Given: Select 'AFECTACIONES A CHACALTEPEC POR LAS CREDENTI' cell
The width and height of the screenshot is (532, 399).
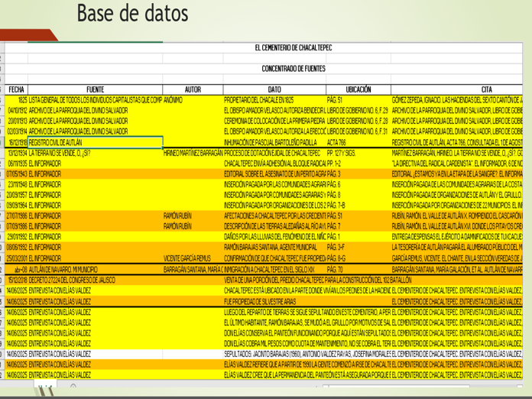Looking at the screenshot, I should pos(274,216).
